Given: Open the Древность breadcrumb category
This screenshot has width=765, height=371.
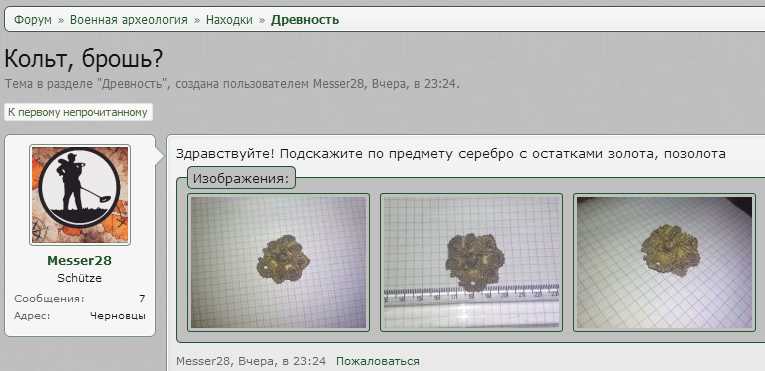Looking at the screenshot, I should tap(305, 20).
